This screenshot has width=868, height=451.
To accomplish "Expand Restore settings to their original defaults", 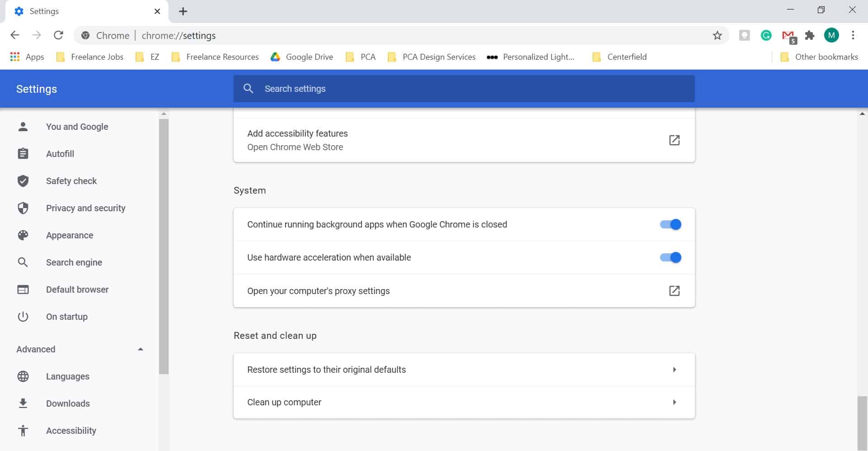I will 675,369.
